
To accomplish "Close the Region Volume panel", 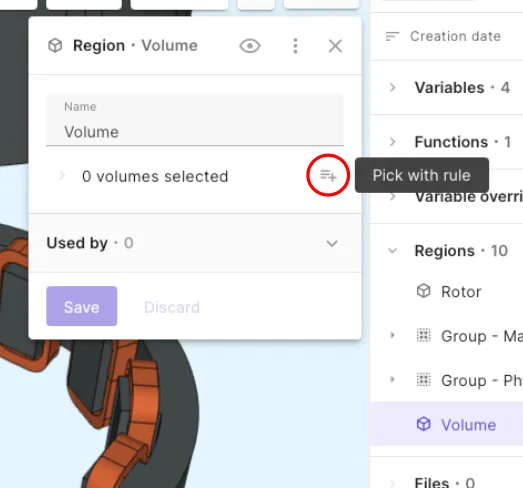I will point(335,46).
